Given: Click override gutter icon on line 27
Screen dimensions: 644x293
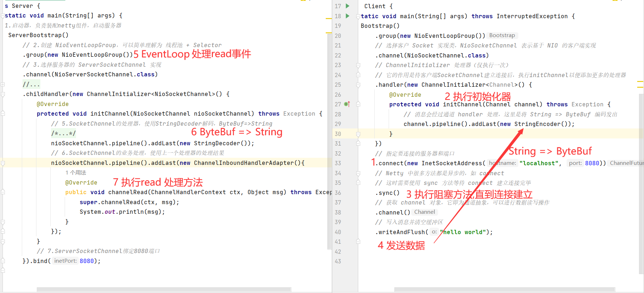Looking at the screenshot, I should (x=347, y=104).
